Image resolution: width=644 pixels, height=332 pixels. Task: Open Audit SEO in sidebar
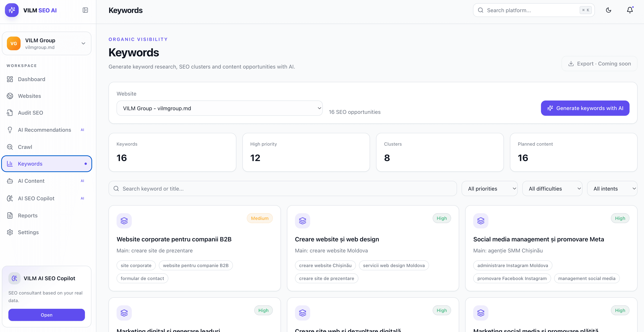coord(47,113)
